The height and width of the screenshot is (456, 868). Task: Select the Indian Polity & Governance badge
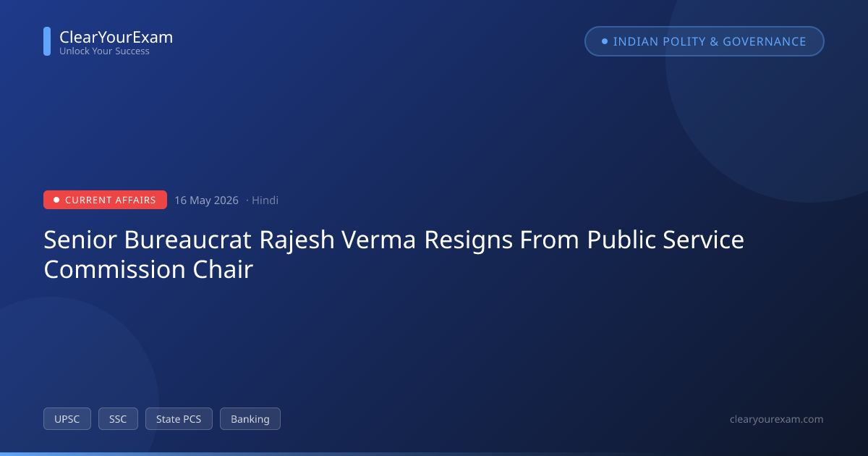pyautogui.click(x=705, y=41)
